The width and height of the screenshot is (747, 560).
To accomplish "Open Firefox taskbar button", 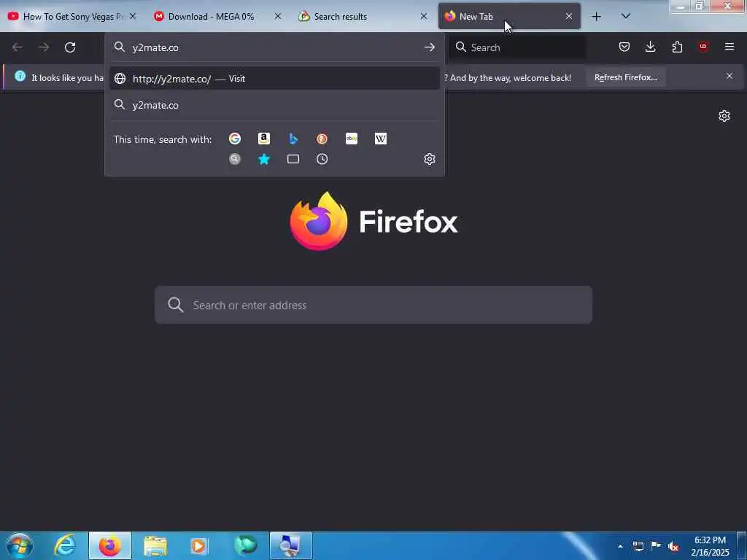I will click(x=110, y=545).
